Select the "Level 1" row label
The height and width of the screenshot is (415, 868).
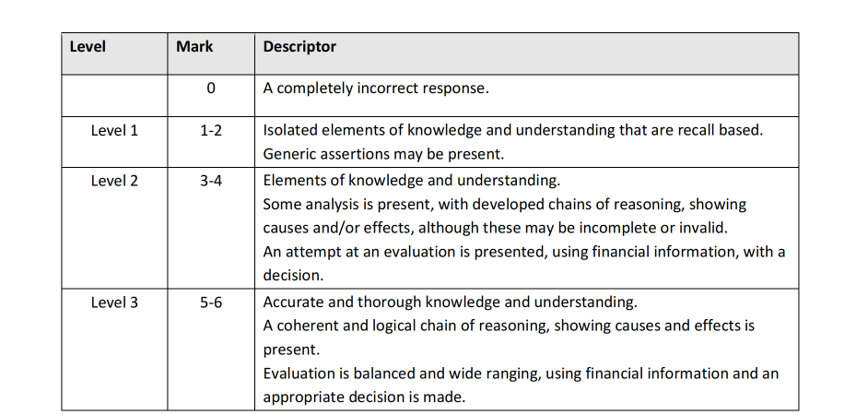pyautogui.click(x=114, y=130)
